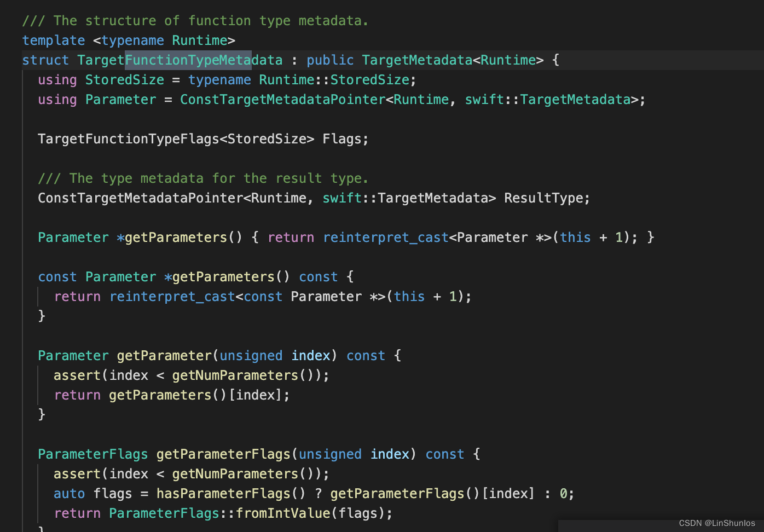Click "return getParameters()[index];" statement
Viewport: 764px width, 532px height.
pyautogui.click(x=172, y=395)
